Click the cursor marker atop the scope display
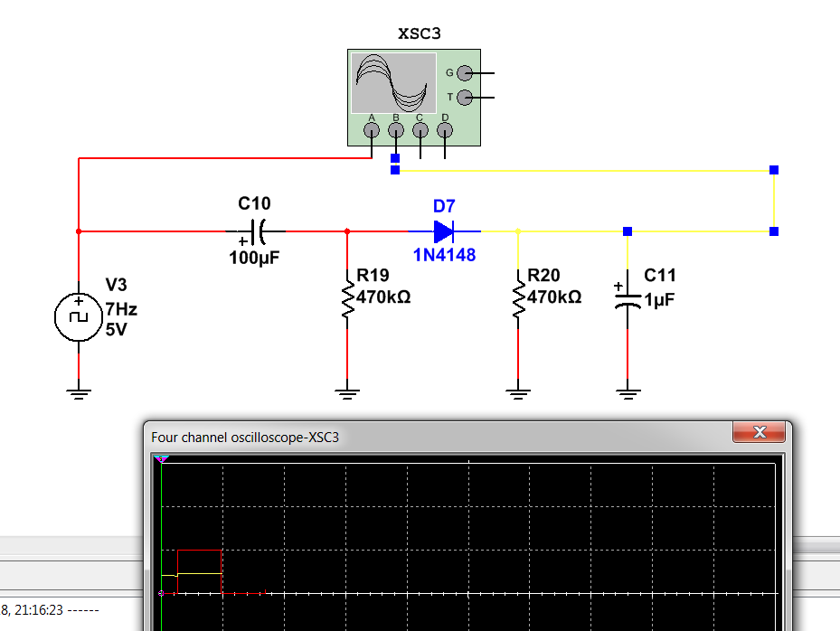The image size is (840, 631). point(161,459)
